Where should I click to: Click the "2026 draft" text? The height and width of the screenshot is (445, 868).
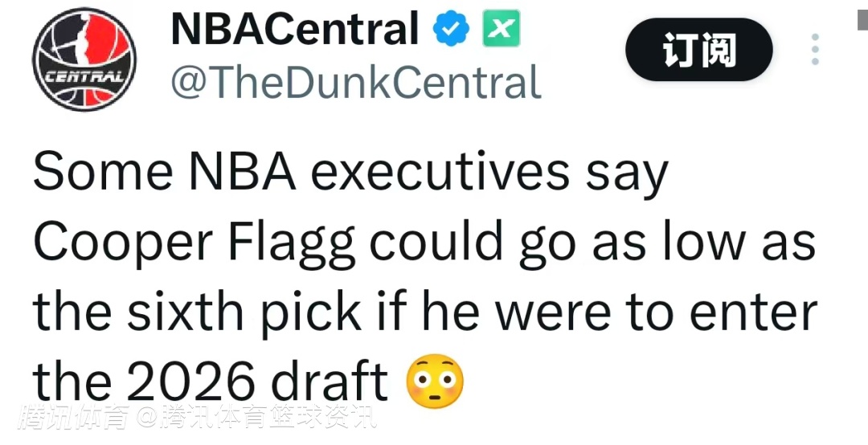pyautogui.click(x=258, y=382)
